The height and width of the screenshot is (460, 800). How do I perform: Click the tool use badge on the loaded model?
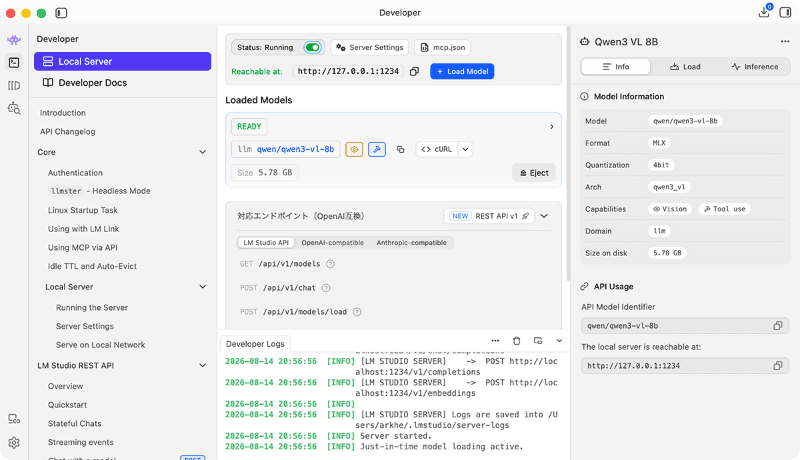point(377,149)
